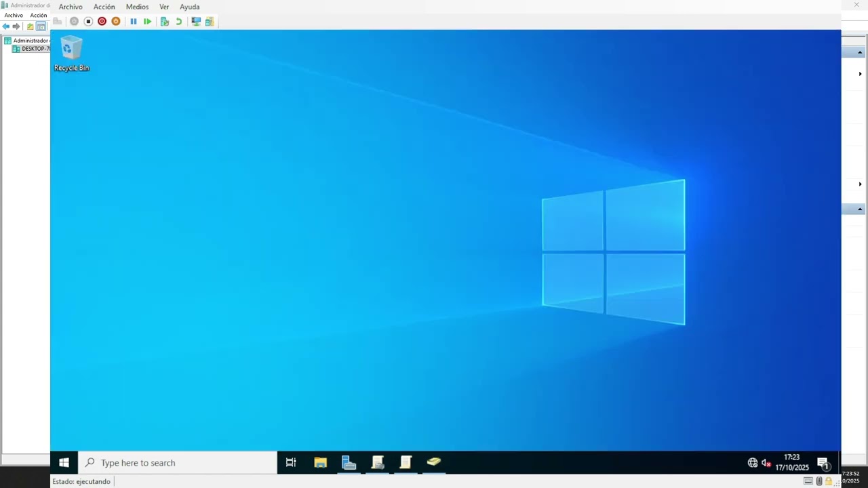Click the plain paper scroll taskbar icon

point(406,463)
